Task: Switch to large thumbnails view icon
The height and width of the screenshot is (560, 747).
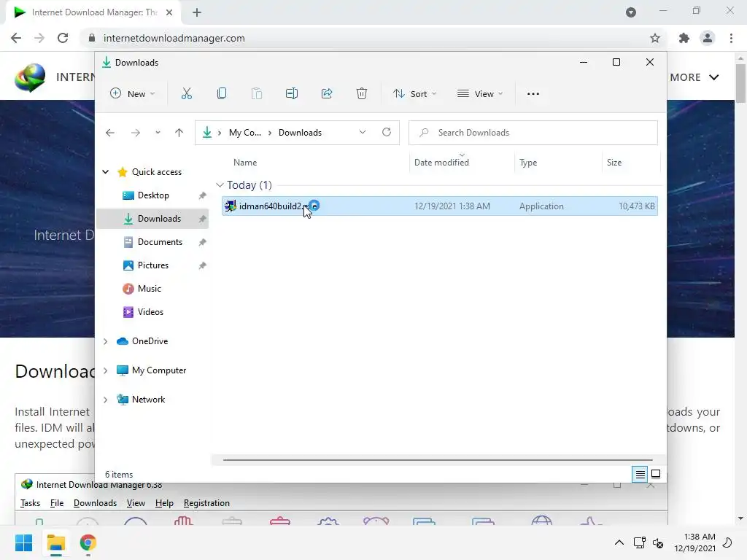Action: [656, 474]
